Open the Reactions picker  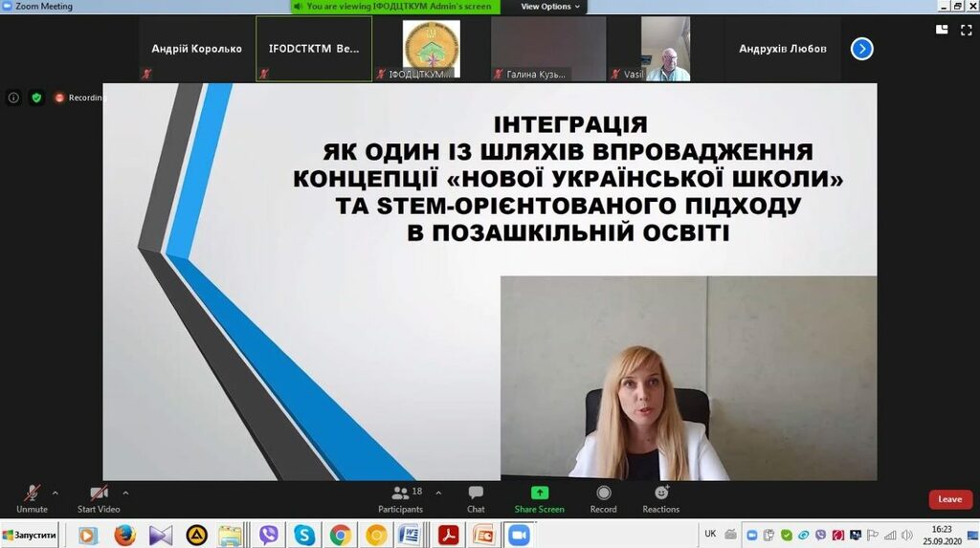click(660, 498)
